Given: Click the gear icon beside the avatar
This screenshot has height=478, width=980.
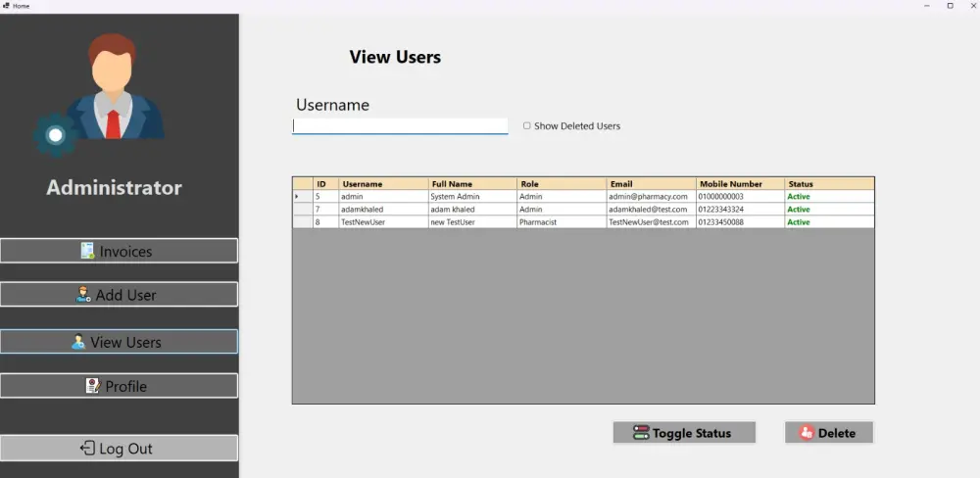Looking at the screenshot, I should (x=56, y=135).
